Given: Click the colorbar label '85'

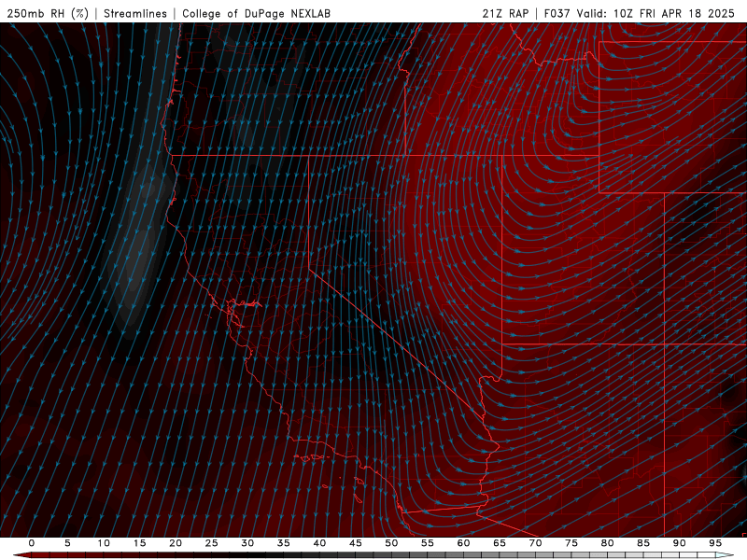Looking at the screenshot, I should click(643, 543).
